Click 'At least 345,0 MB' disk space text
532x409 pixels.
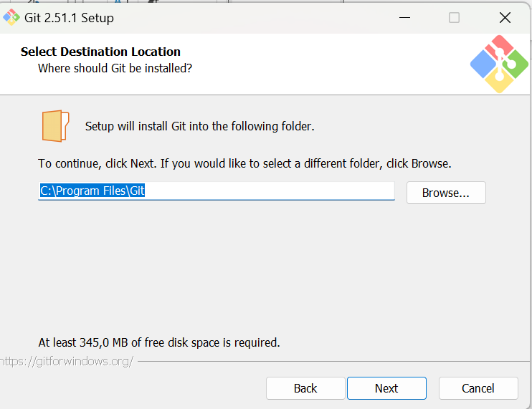point(159,342)
